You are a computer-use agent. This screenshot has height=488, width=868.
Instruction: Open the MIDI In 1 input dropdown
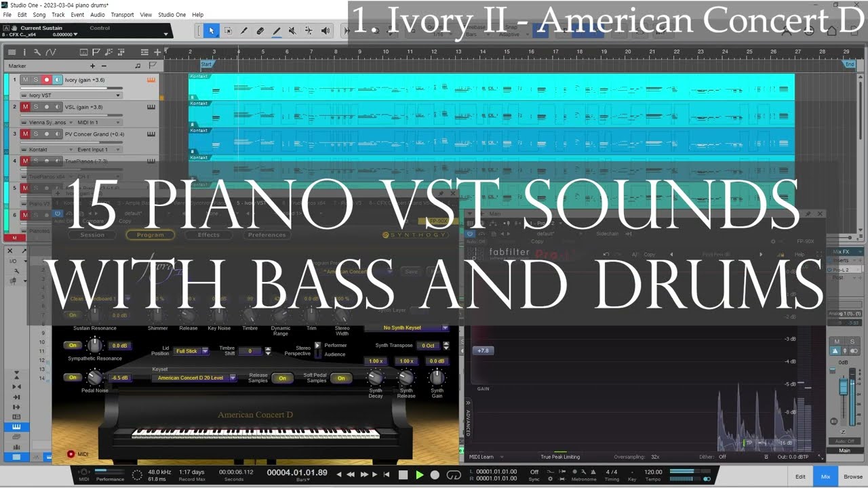click(98, 123)
